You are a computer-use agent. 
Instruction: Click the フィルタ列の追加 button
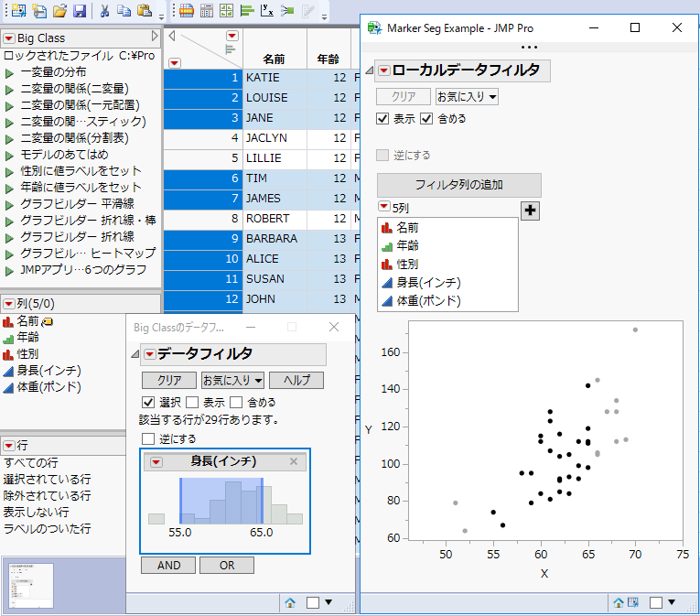click(458, 185)
